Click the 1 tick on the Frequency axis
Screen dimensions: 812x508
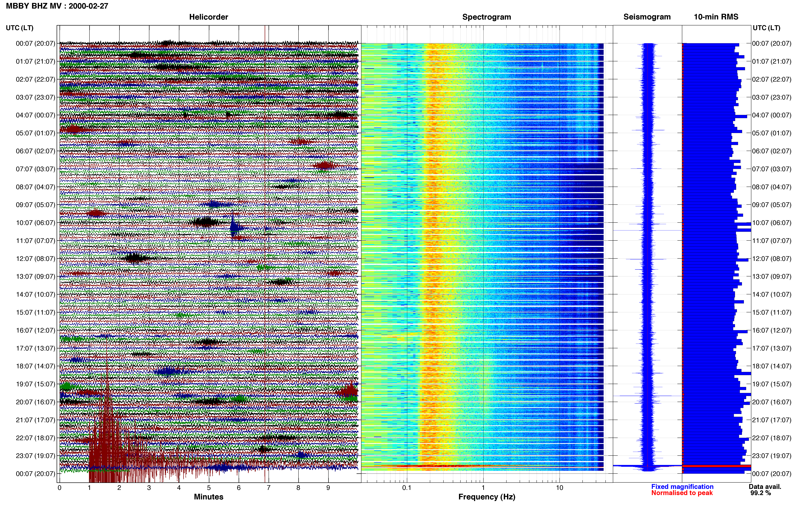[x=483, y=488]
